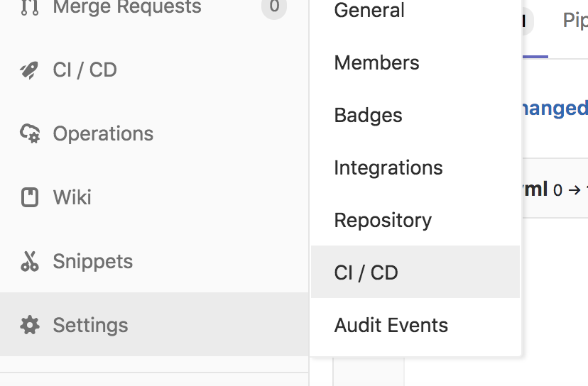Open the Operations sidebar label
This screenshot has width=588, height=386.
pos(103,133)
